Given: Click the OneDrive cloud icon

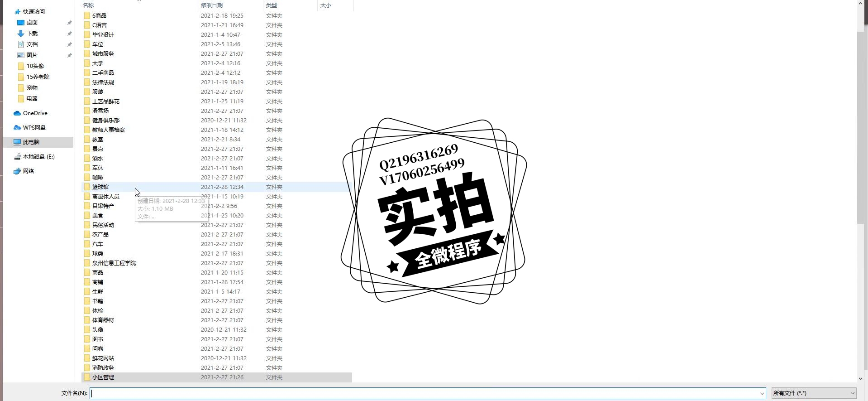Looking at the screenshot, I should [x=17, y=113].
